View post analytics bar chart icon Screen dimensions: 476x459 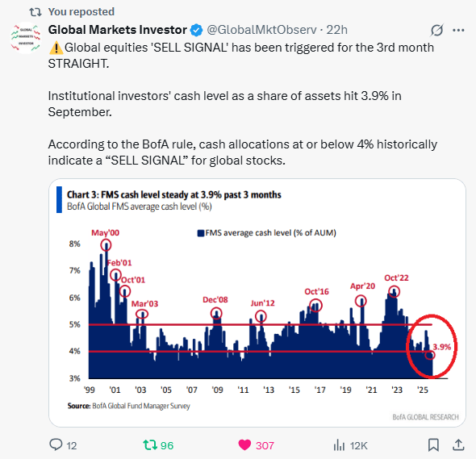(x=339, y=445)
